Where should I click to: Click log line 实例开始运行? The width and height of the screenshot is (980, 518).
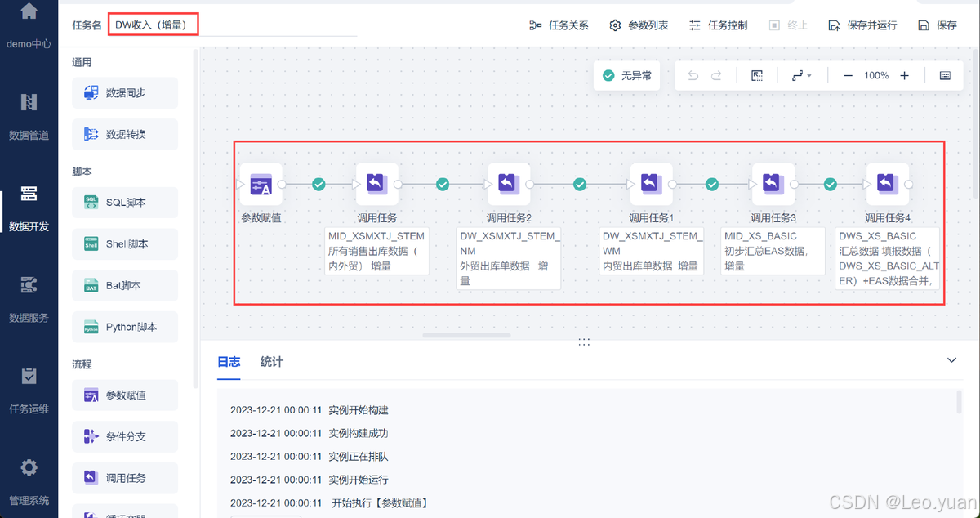310,480
